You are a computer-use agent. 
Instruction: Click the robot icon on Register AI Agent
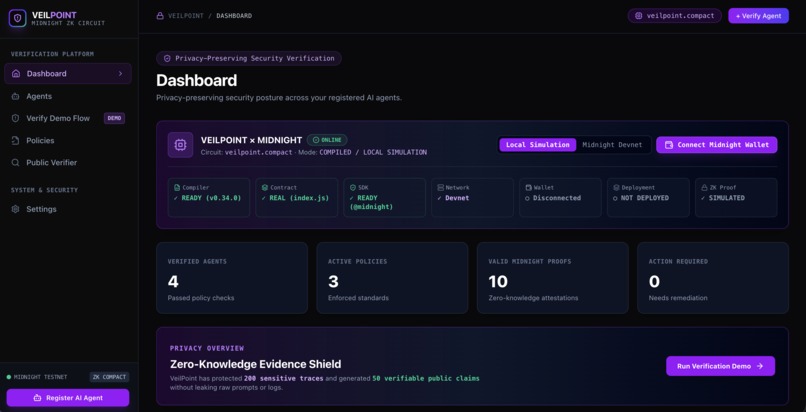click(37, 398)
